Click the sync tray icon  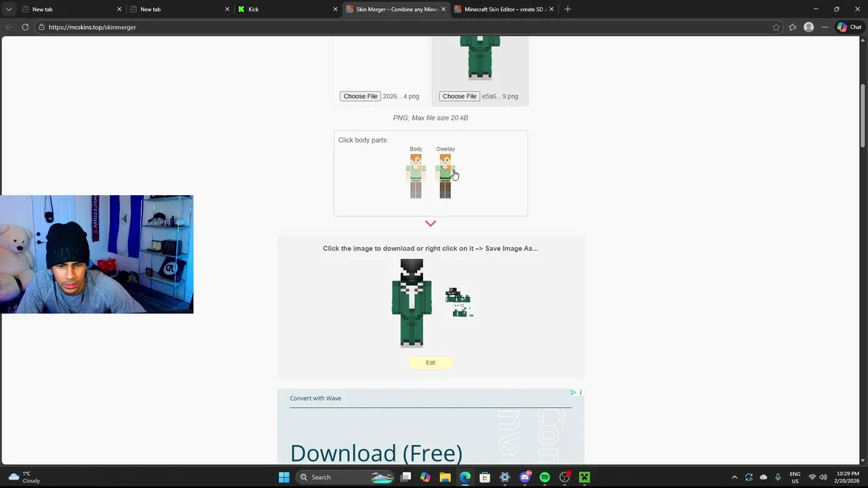pos(749,477)
